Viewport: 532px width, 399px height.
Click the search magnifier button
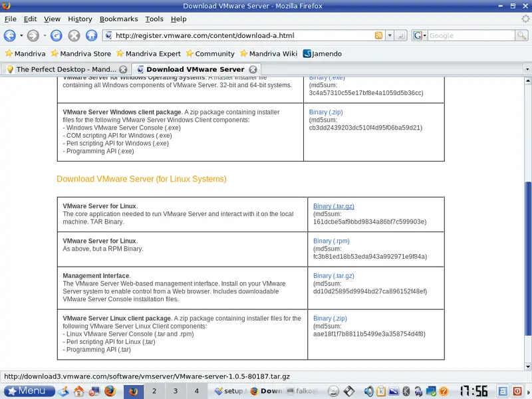point(521,35)
